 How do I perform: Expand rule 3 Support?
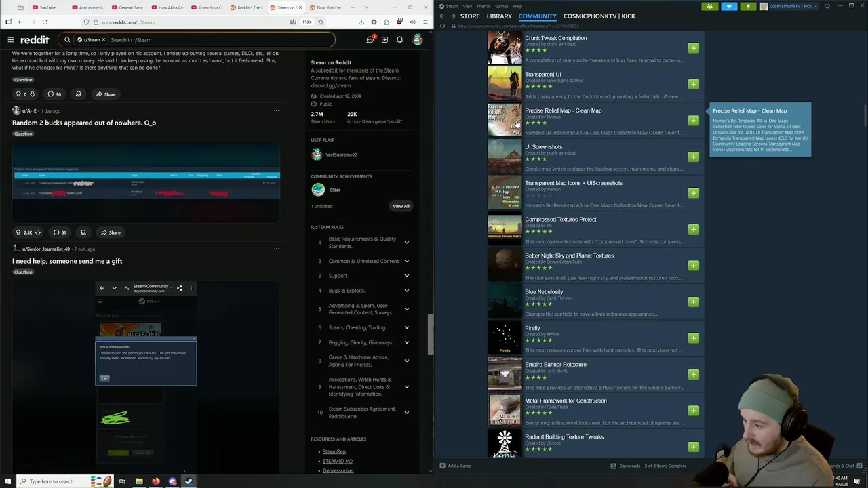point(407,276)
